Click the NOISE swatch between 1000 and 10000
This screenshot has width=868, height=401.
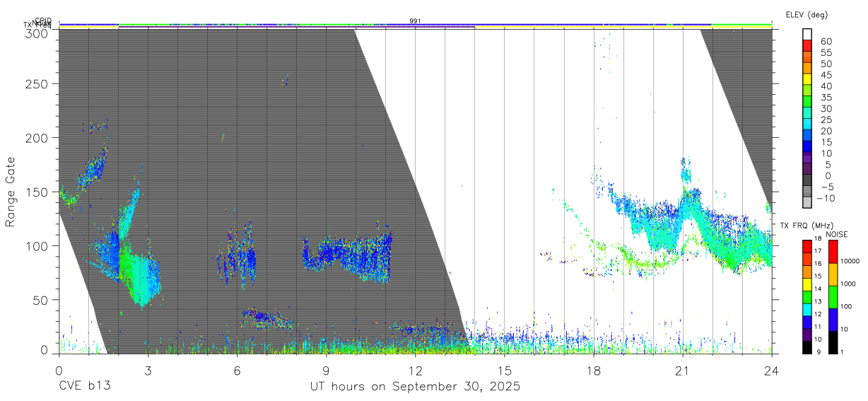click(833, 274)
